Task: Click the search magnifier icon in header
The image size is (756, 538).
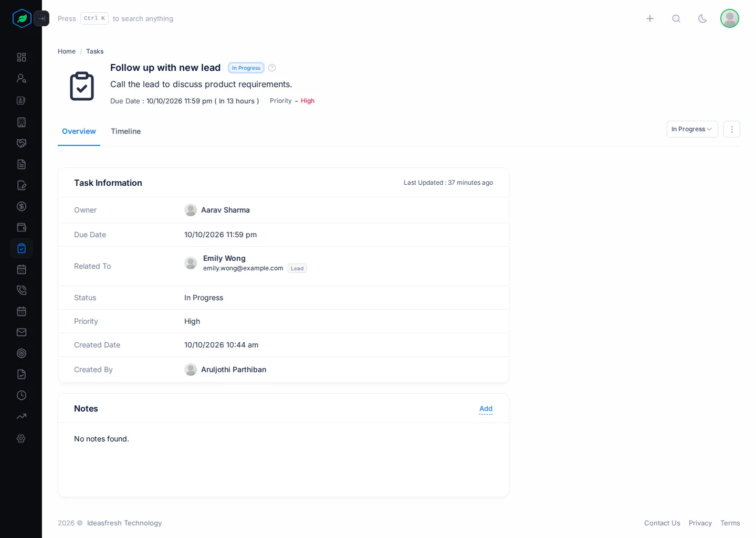Action: pos(676,18)
